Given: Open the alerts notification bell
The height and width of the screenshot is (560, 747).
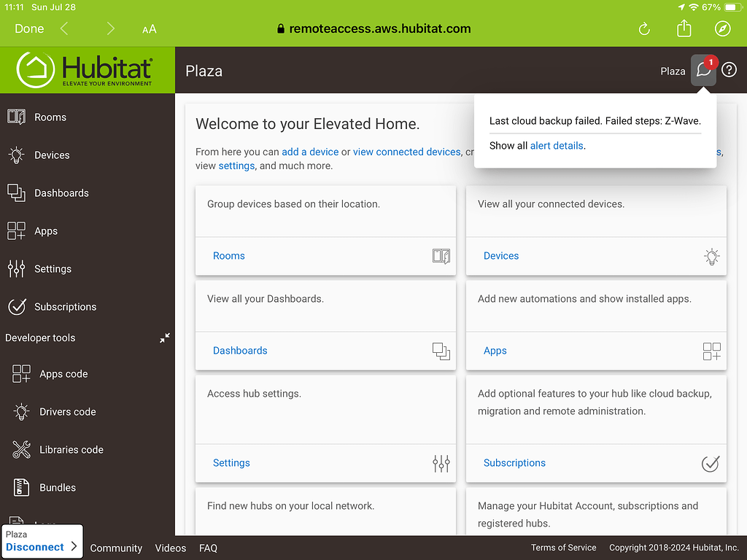Looking at the screenshot, I should pyautogui.click(x=703, y=69).
